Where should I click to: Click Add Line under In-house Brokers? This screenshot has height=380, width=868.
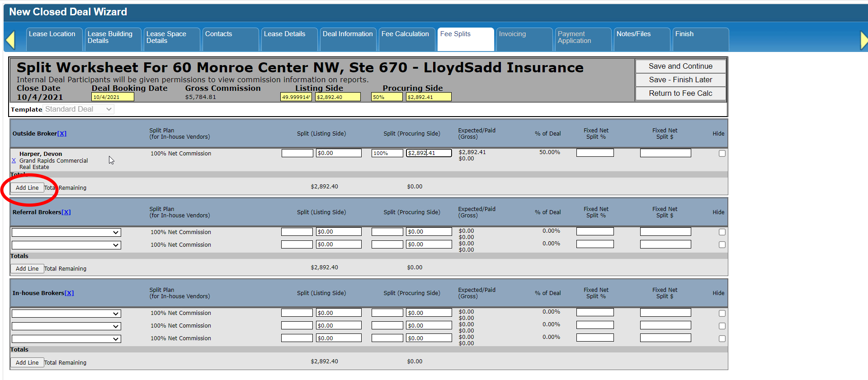pyautogui.click(x=27, y=363)
